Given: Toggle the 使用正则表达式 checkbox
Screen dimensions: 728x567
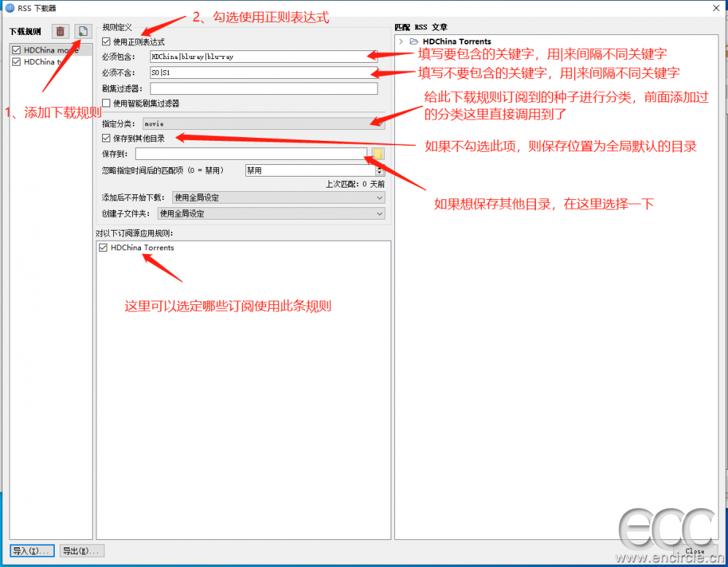Looking at the screenshot, I should coord(107,42).
